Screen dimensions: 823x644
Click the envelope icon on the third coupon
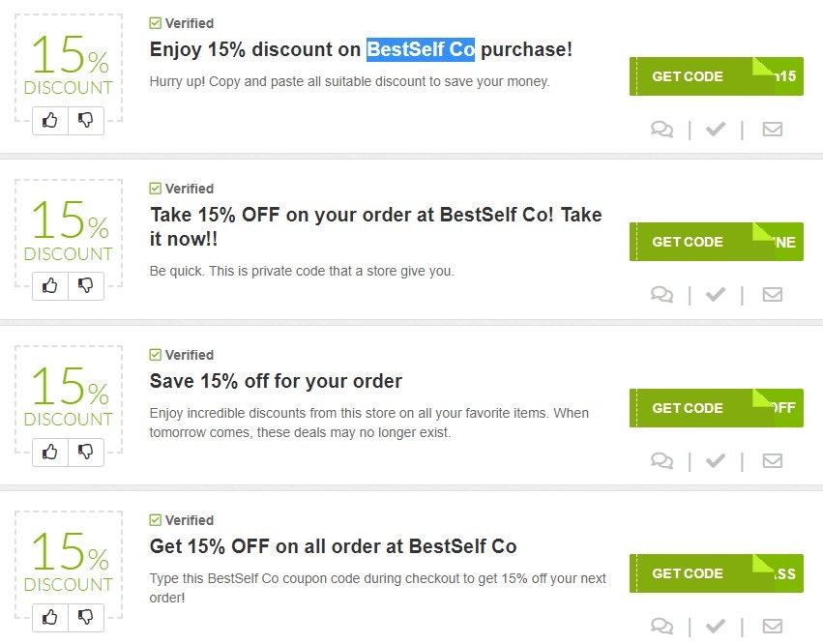[x=773, y=460]
